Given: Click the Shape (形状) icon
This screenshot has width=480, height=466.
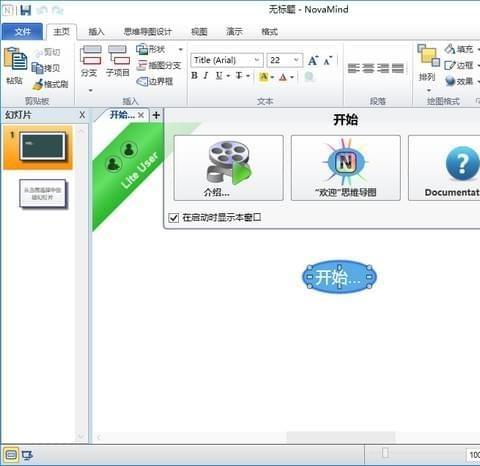Looking at the screenshot, I should point(142,49).
